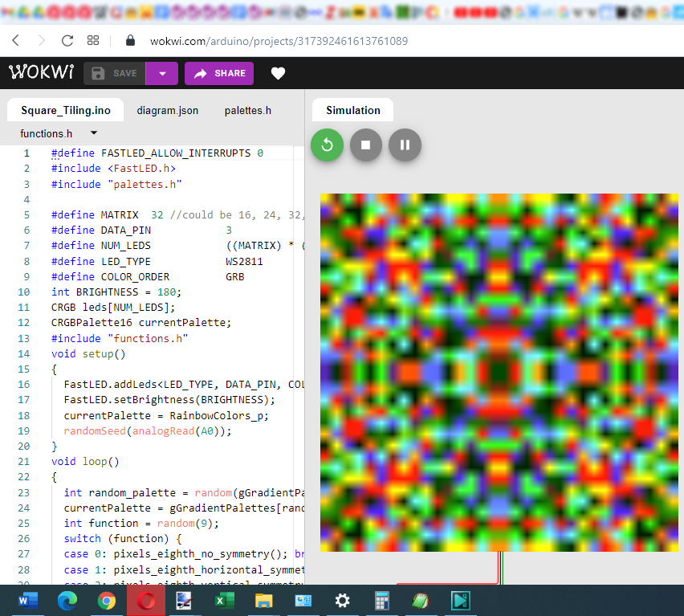
Task: Expand Chrome's address bar suggestions
Action: (321, 39)
